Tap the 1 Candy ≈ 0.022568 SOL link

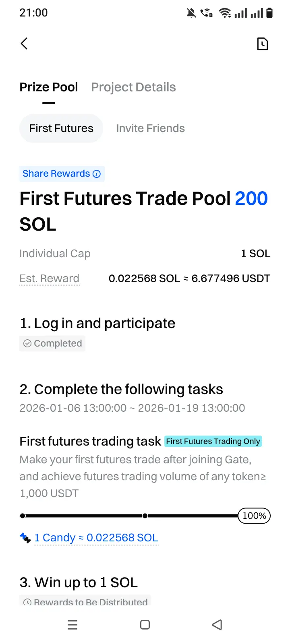point(96,538)
